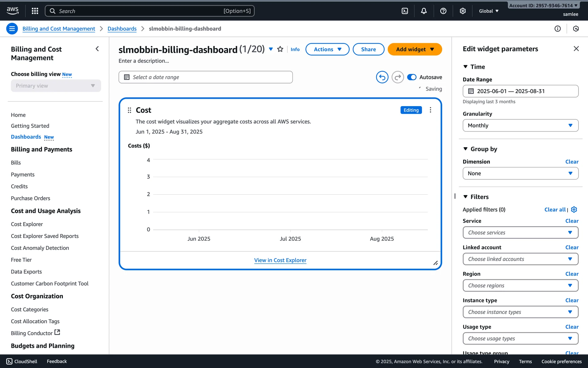Open the Dimension None dropdown
This screenshot has height=368, width=588.
(520, 173)
